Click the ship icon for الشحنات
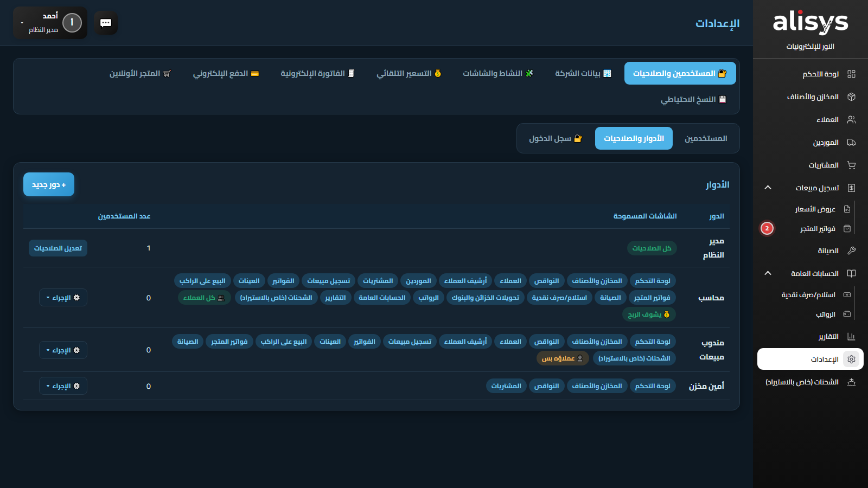 click(x=851, y=382)
